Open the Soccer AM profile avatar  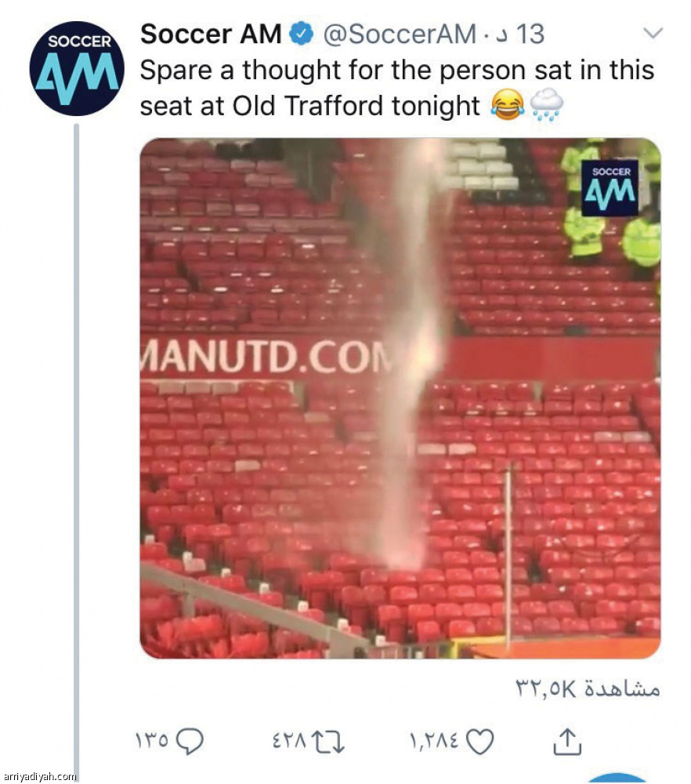pos(76,68)
